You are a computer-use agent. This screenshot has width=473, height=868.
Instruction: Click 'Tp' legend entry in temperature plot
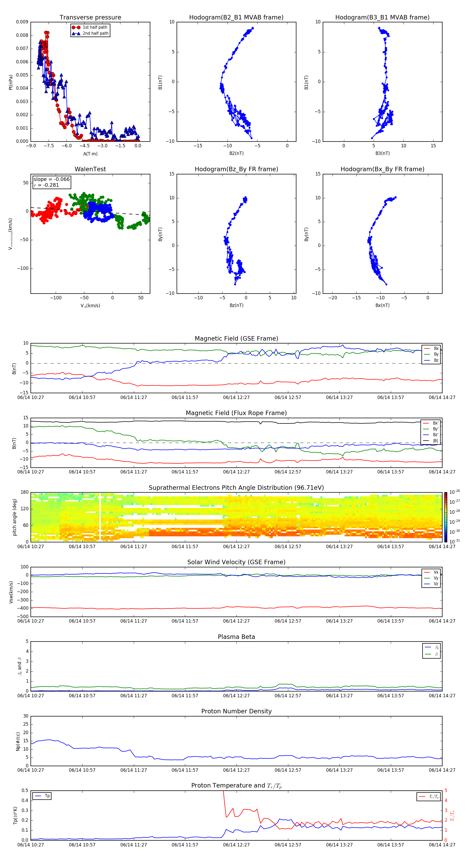point(42,796)
